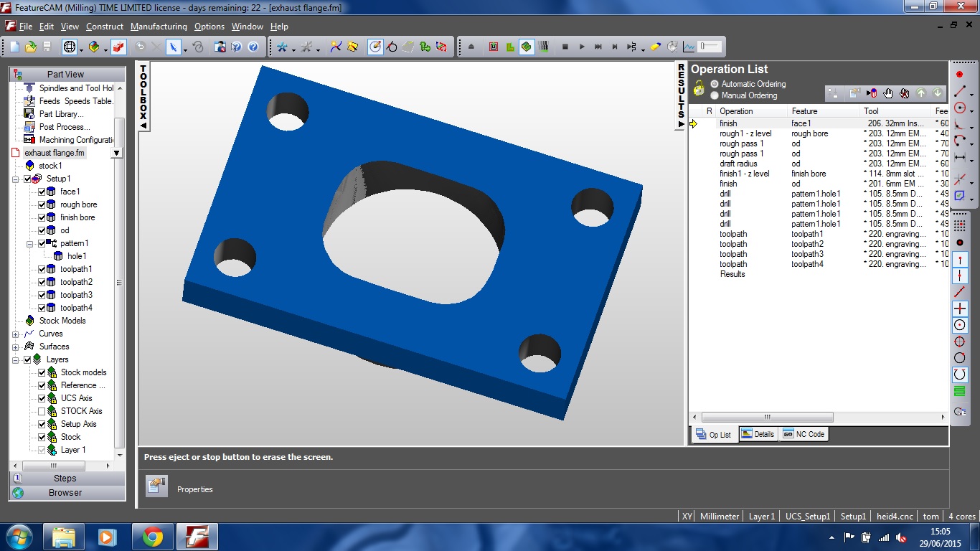This screenshot has width=980, height=551.
Task: Click the RESULTS vertical panel tab
Action: pos(681,97)
